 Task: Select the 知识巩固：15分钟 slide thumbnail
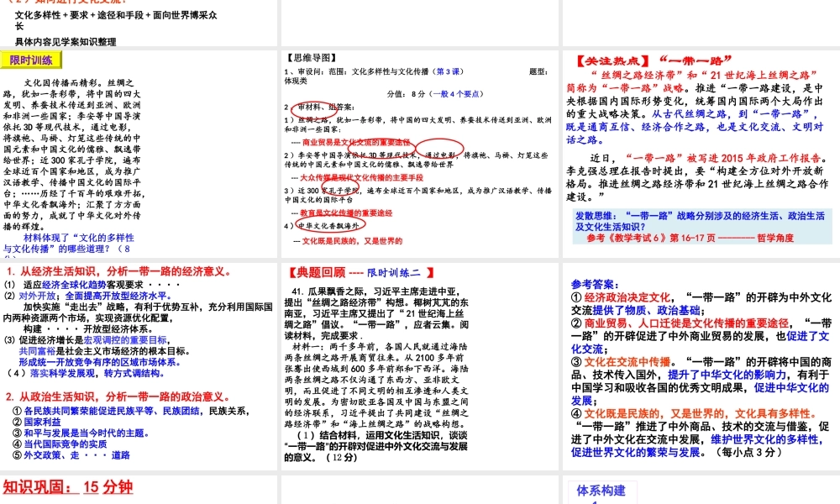[x=139, y=490]
